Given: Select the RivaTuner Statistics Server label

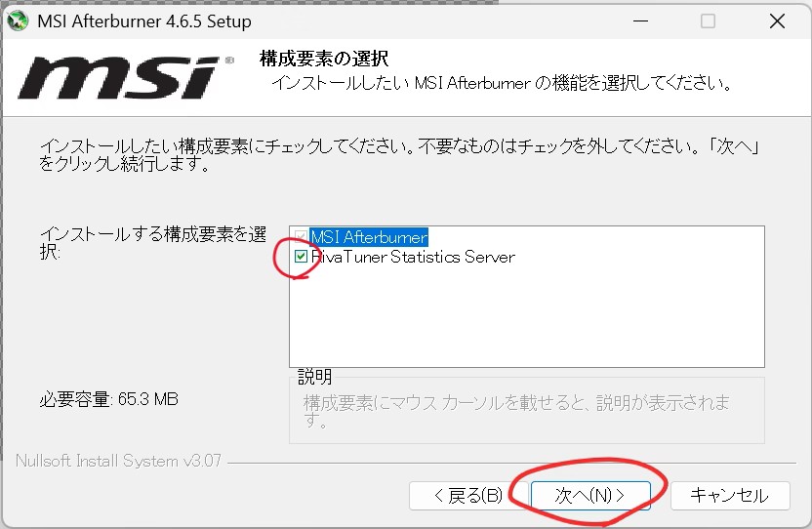Looking at the screenshot, I should tap(412, 258).
